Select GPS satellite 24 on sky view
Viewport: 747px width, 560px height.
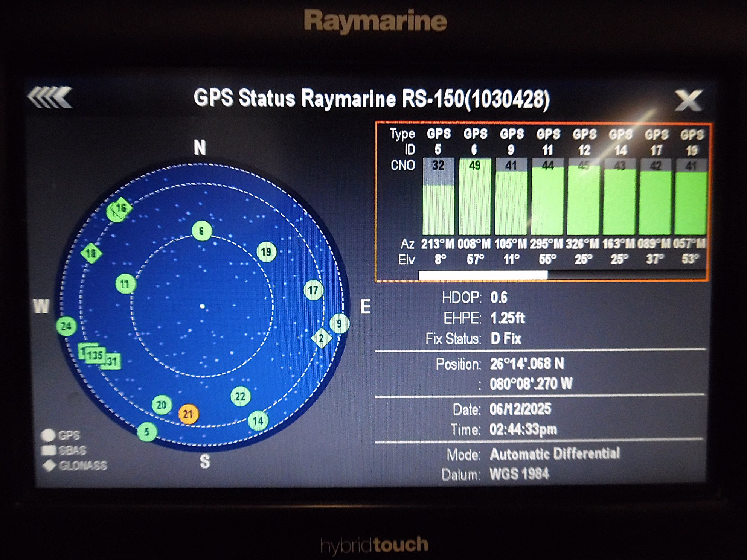(x=66, y=326)
